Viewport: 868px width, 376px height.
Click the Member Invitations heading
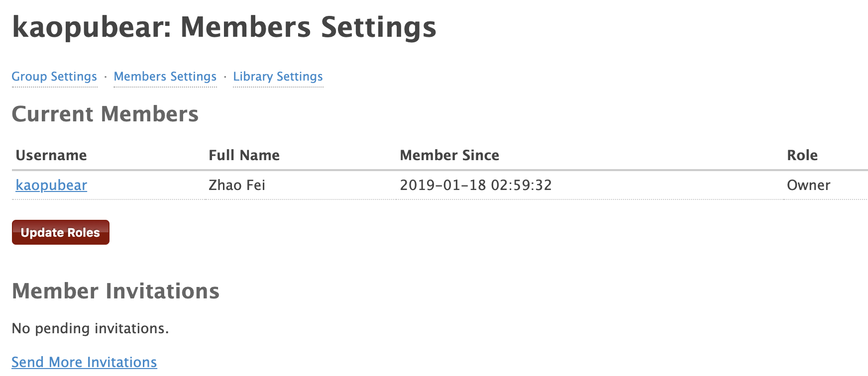point(115,291)
